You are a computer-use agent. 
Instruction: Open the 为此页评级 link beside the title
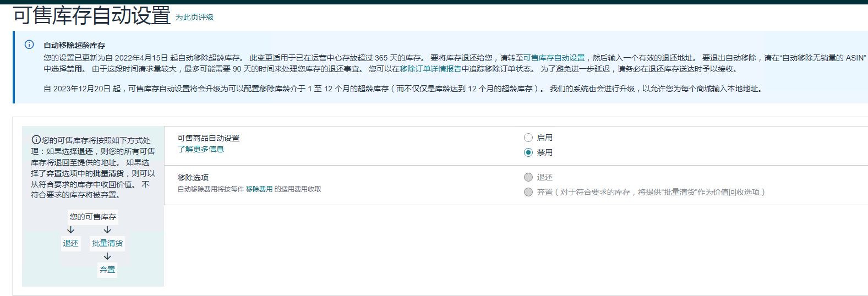tap(194, 18)
